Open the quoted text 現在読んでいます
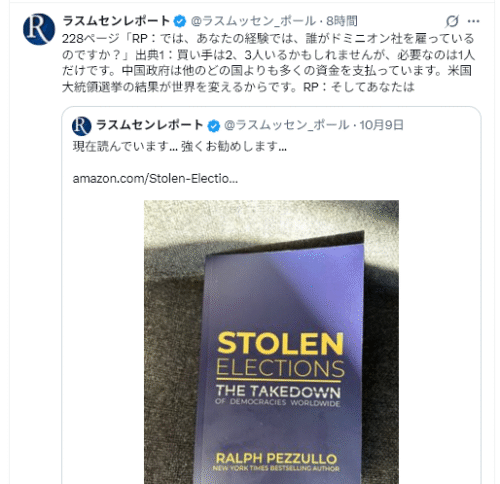Screen dimensions: 500x484 pyautogui.click(x=180, y=146)
